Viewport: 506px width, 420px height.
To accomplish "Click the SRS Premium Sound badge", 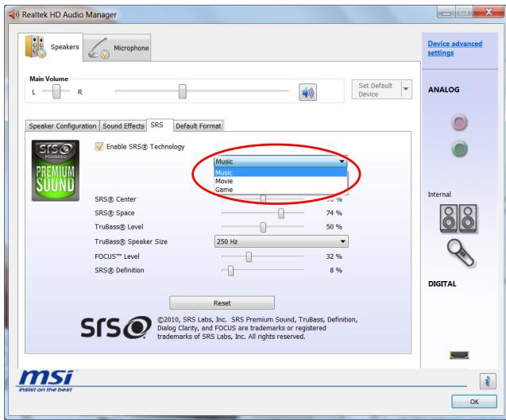I will (x=55, y=171).
